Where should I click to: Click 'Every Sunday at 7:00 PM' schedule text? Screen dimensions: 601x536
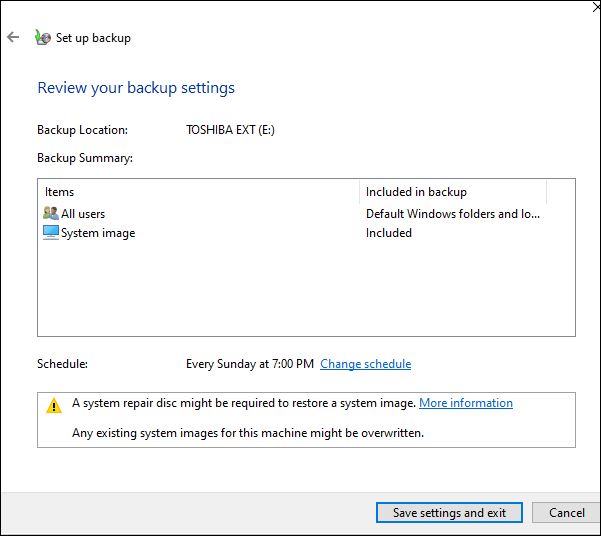[x=250, y=364]
